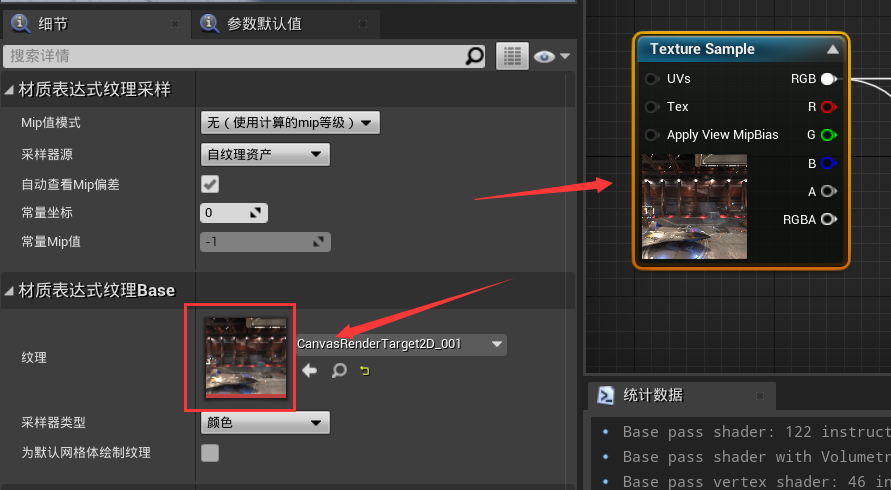Switch to the 统计数据 tab

[x=680, y=395]
